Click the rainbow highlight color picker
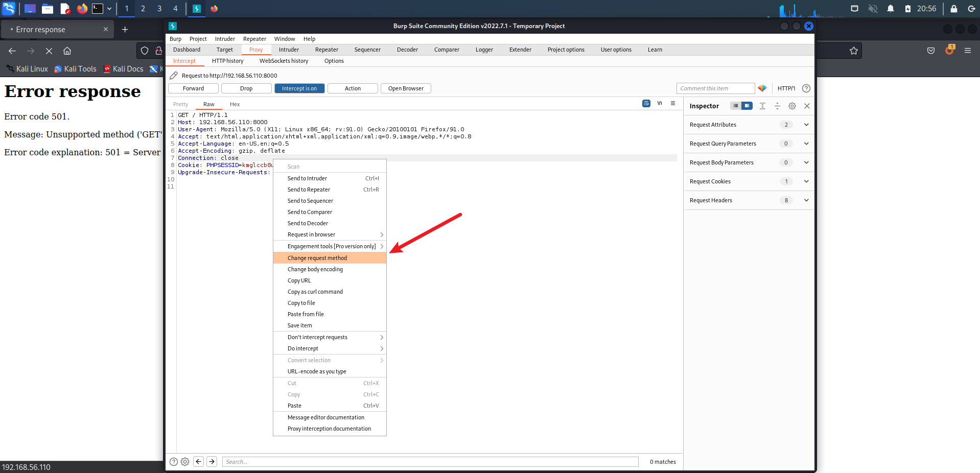The image size is (980, 473). (x=762, y=88)
